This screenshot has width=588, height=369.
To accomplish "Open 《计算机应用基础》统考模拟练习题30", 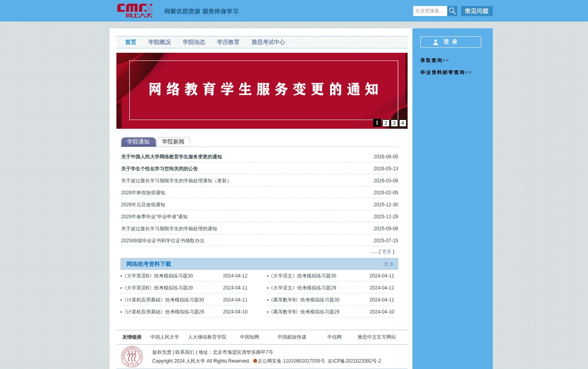I will (x=163, y=300).
